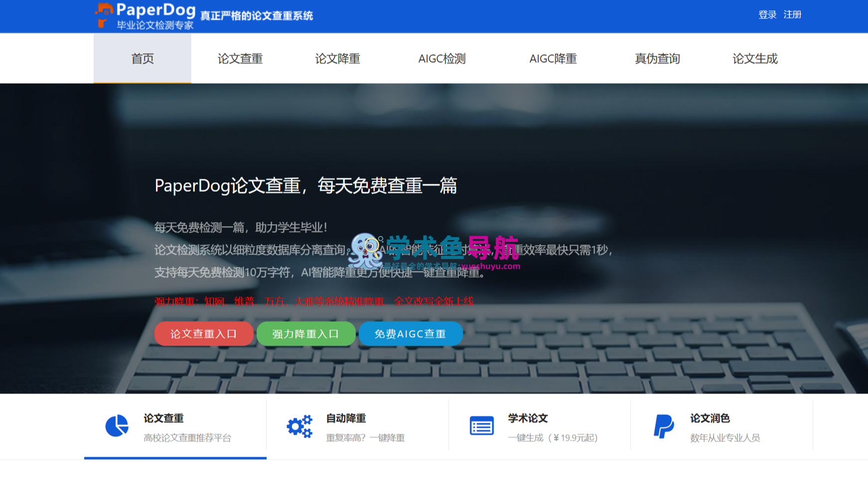Click the 真正严格的论文查重系统 slogan
Image resolution: width=868 pixels, height=503 pixels.
[257, 15]
